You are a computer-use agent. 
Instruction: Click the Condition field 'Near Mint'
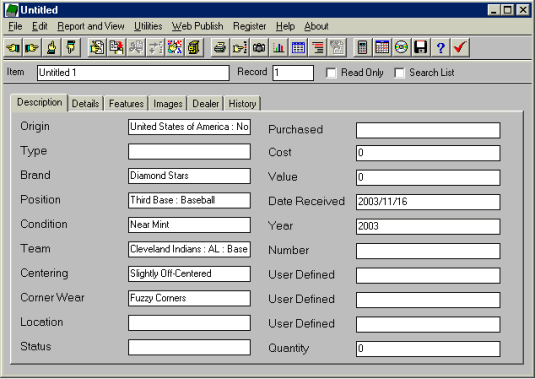(189, 225)
